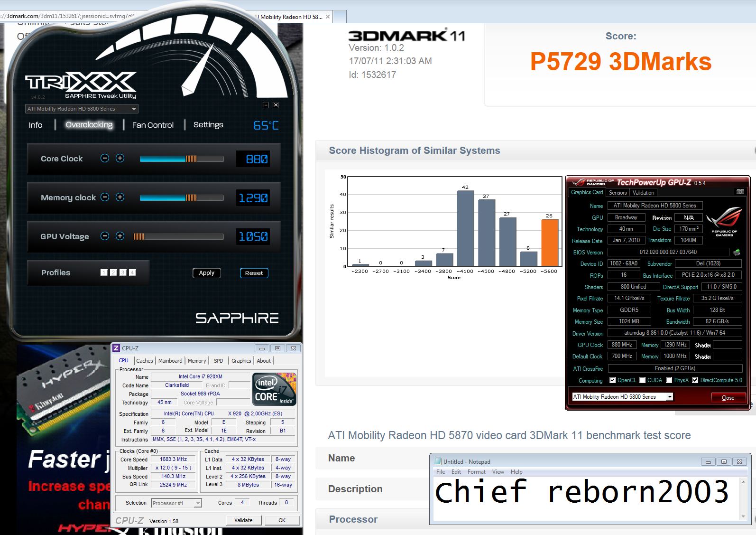Click the Core Clock slider bar
The image size is (756, 535).
click(182, 159)
